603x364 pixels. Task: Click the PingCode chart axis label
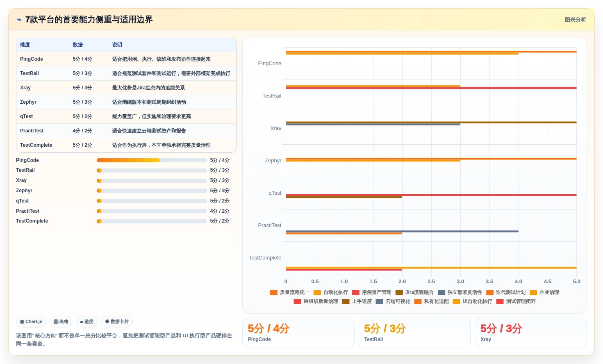coord(270,64)
